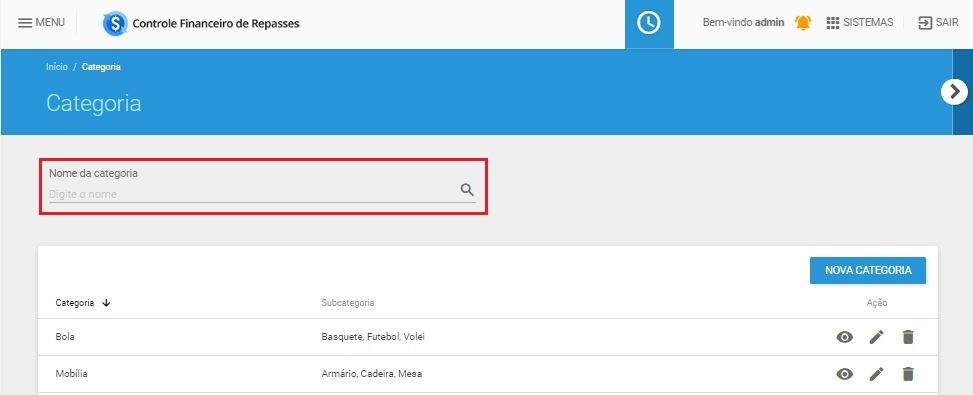This screenshot has width=973, height=395.
Task: Click SAIR to log out
Action: pyautogui.click(x=938, y=23)
